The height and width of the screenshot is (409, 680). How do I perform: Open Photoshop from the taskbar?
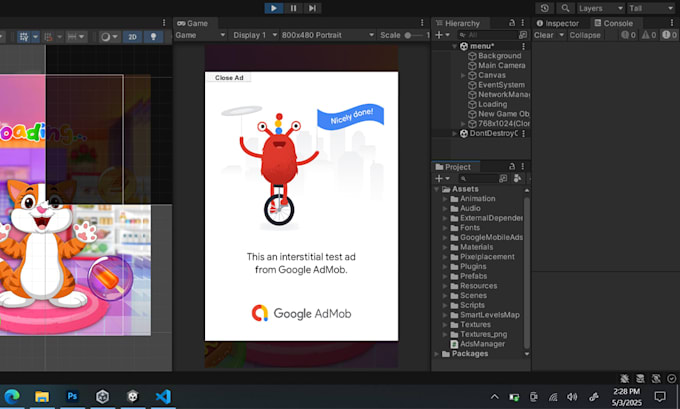(x=72, y=396)
